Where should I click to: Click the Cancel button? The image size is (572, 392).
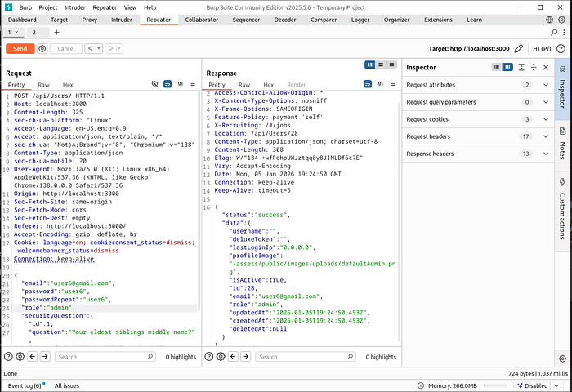66,48
